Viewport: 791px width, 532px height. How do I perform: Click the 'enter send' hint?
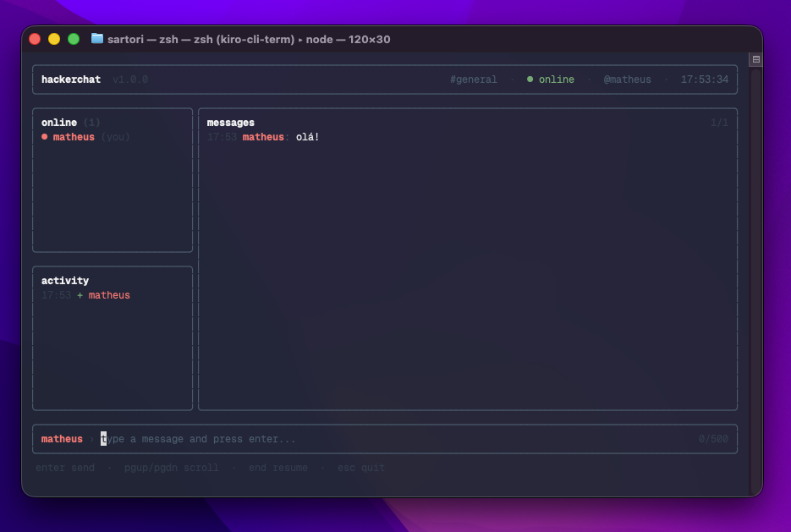tap(65, 468)
